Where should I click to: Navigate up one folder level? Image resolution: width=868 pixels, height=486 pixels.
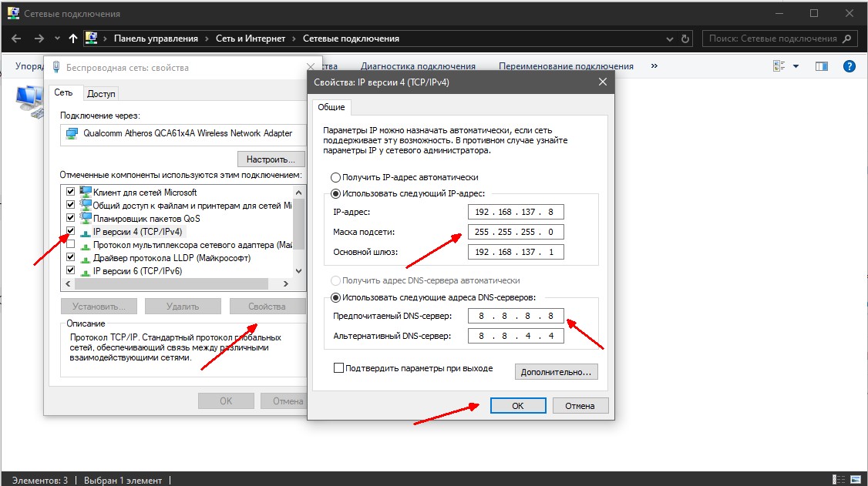click(73, 39)
